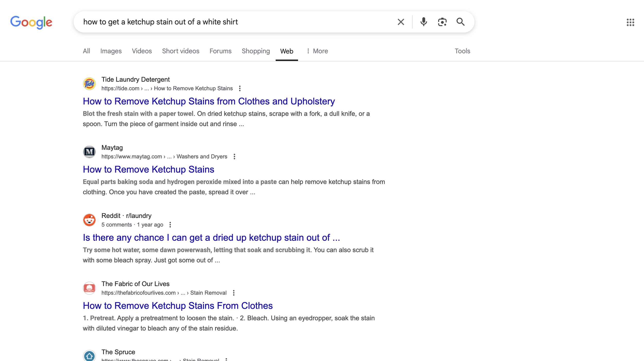Open the Google apps grid
Viewport: 644px width, 361px height.
630,22
